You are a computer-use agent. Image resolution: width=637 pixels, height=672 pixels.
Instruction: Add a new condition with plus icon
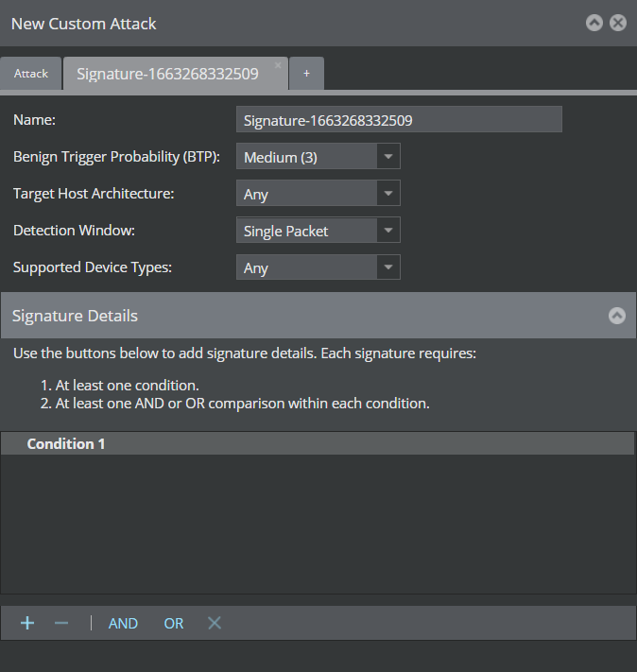27,623
